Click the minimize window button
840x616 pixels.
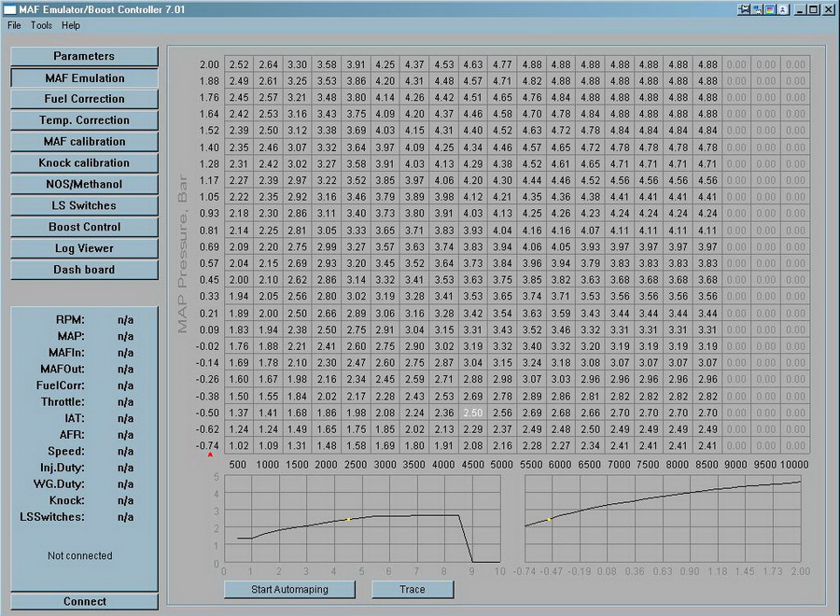801,9
